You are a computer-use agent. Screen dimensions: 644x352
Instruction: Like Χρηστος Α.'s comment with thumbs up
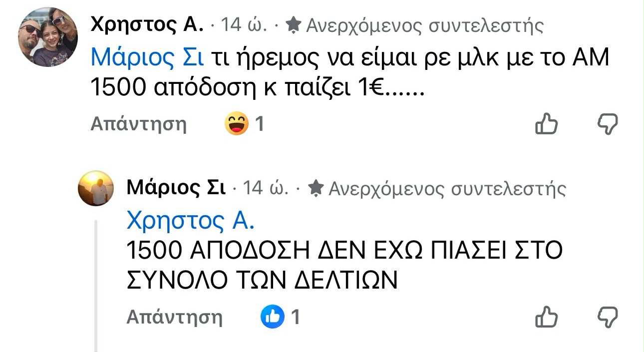tap(546, 124)
